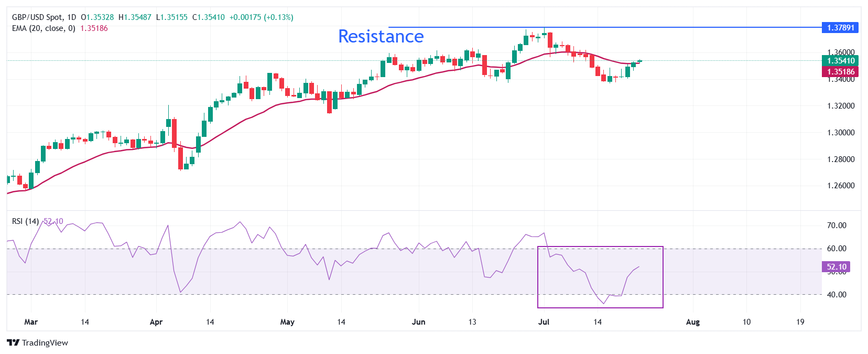
Task: Click the Aug label on the date axis
Action: [692, 322]
